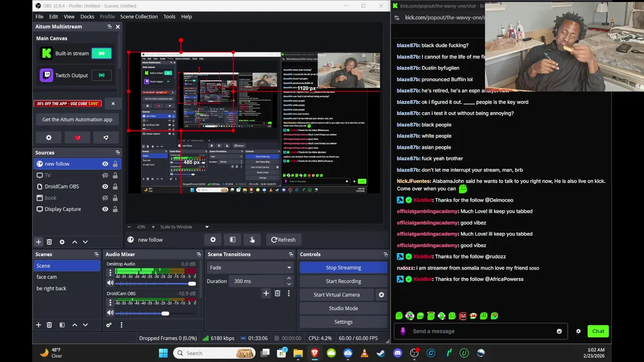Viewport: 644px width, 362px height.
Task: Open Virtual Camera settings gear
Action: pyautogui.click(x=381, y=295)
